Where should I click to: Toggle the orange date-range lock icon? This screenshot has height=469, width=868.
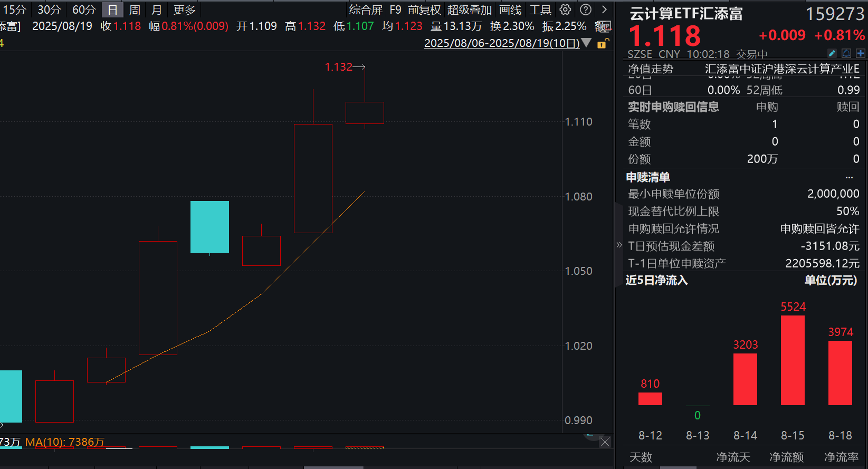click(603, 43)
